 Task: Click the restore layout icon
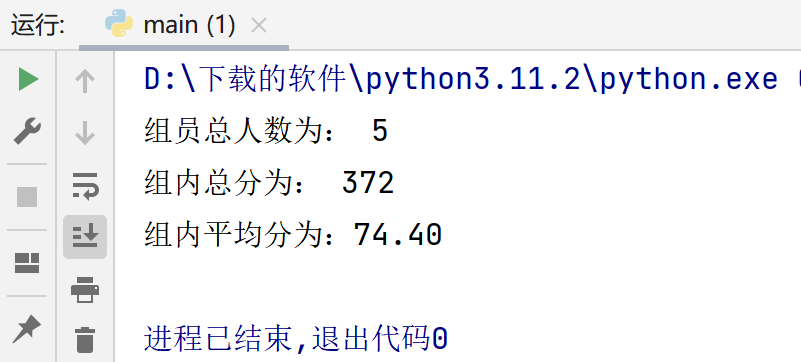pos(27,262)
